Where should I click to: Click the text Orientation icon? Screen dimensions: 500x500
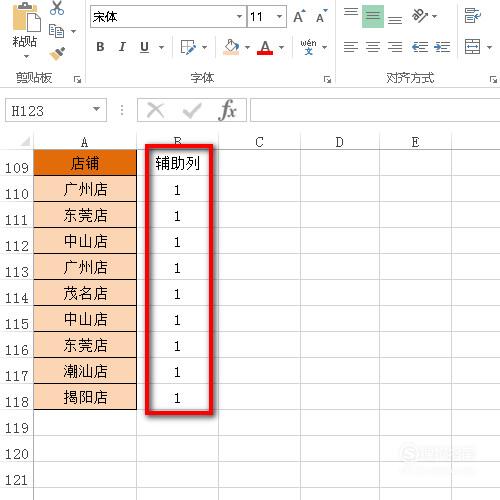point(420,16)
